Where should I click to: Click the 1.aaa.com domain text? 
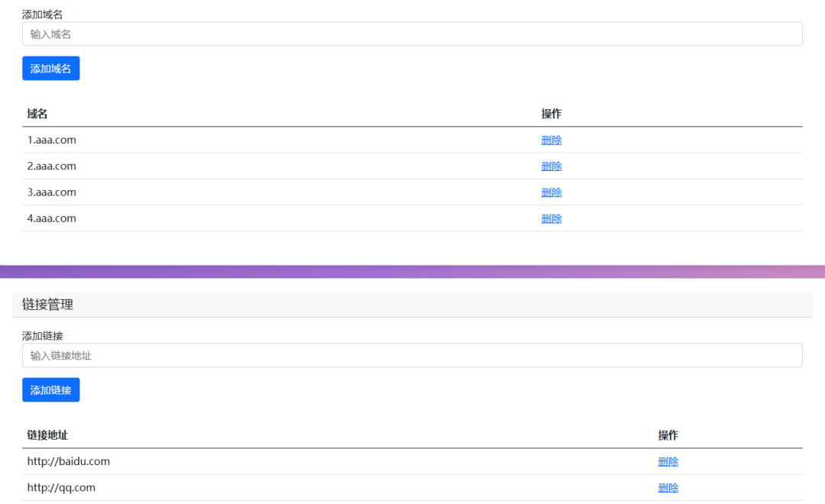pyautogui.click(x=52, y=141)
